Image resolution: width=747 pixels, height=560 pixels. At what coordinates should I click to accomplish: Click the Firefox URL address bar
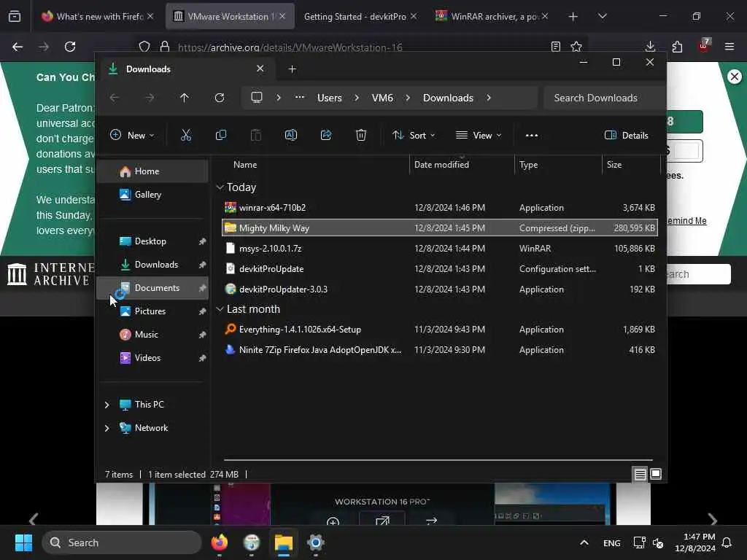(x=362, y=47)
